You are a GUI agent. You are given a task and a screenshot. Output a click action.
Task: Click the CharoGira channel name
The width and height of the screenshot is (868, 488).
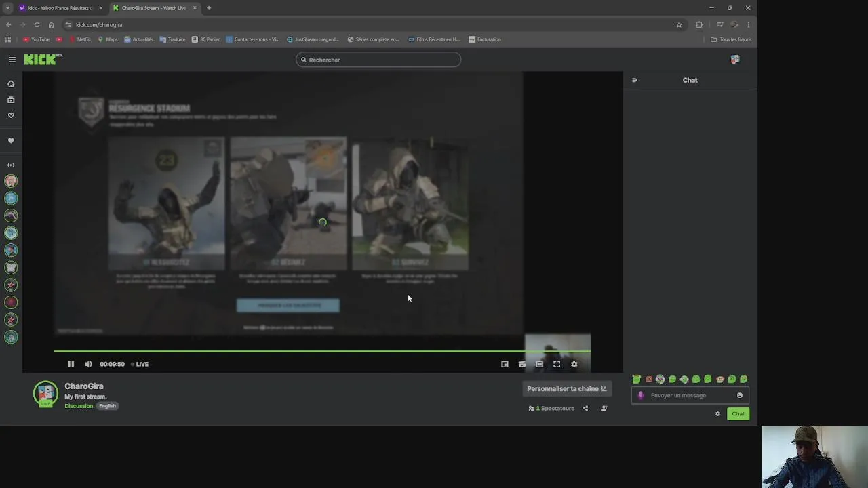(84, 386)
